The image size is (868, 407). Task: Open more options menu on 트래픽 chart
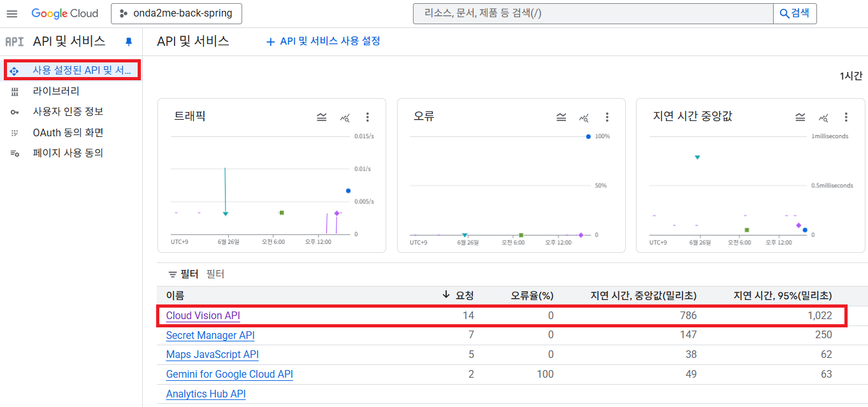368,117
